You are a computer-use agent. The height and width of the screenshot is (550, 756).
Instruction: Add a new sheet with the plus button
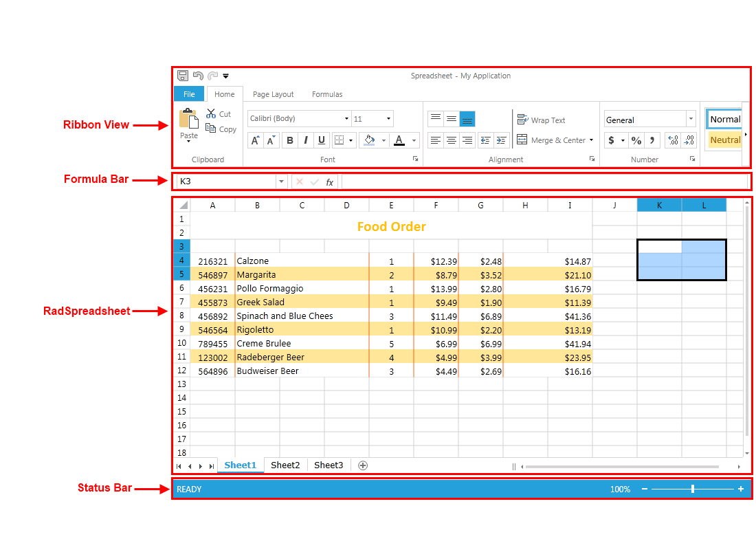362,465
